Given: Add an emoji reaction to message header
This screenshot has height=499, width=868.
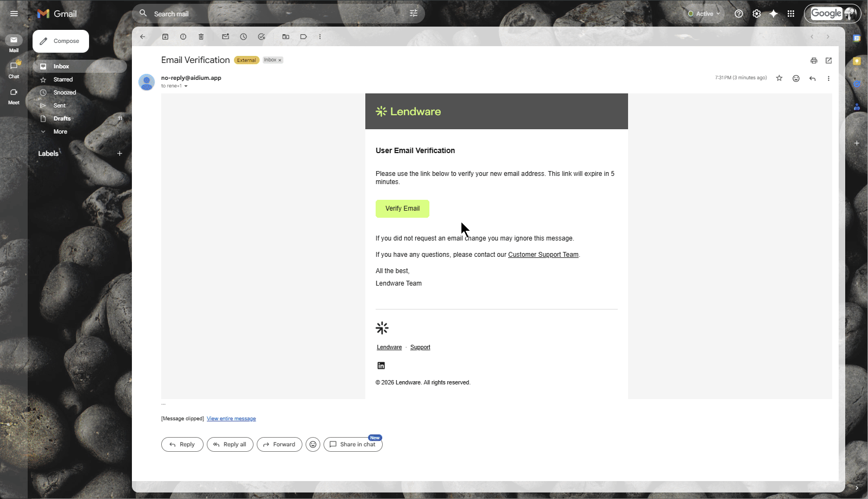Looking at the screenshot, I should click(x=796, y=78).
